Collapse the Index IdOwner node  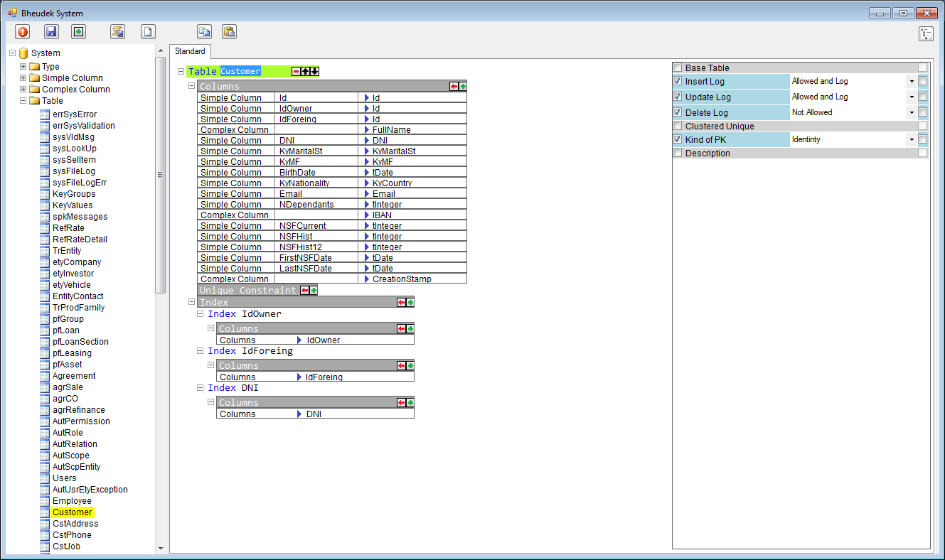[x=201, y=313]
